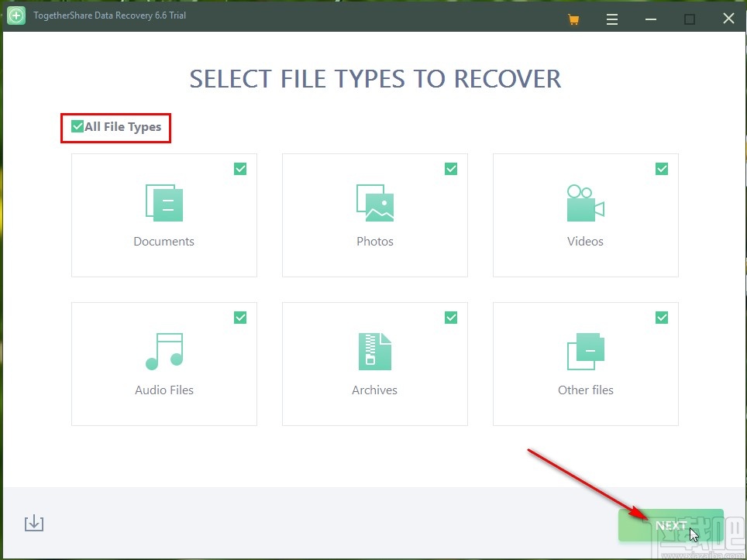Uncheck the Documents checkbox
This screenshot has width=747, height=560.
[x=240, y=168]
